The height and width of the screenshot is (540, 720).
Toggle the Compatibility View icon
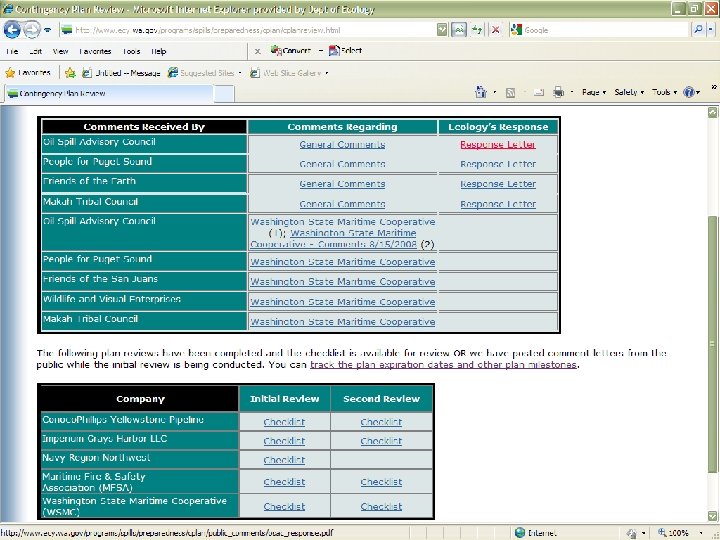458,30
